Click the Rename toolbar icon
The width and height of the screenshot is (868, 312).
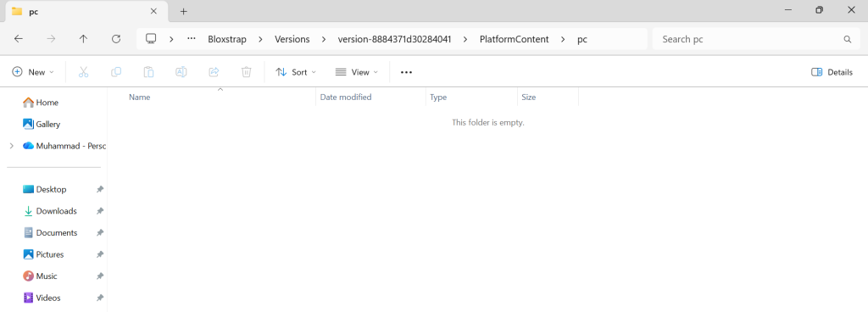tap(181, 72)
